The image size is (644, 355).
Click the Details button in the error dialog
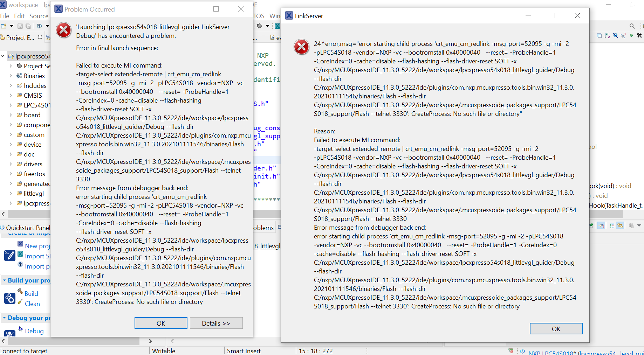pyautogui.click(x=216, y=322)
